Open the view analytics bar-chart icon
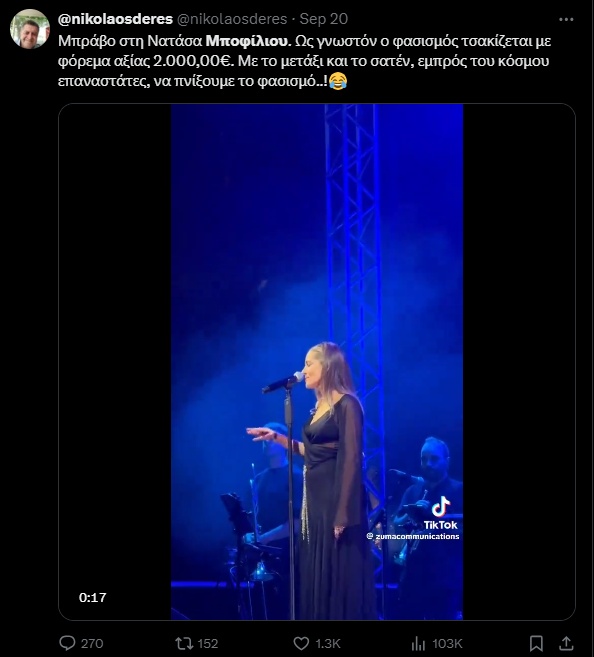Viewport: 594px width, 657px height. pyautogui.click(x=418, y=643)
